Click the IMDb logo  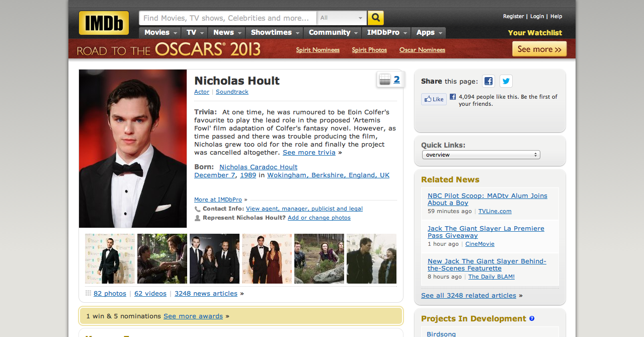[x=104, y=23]
